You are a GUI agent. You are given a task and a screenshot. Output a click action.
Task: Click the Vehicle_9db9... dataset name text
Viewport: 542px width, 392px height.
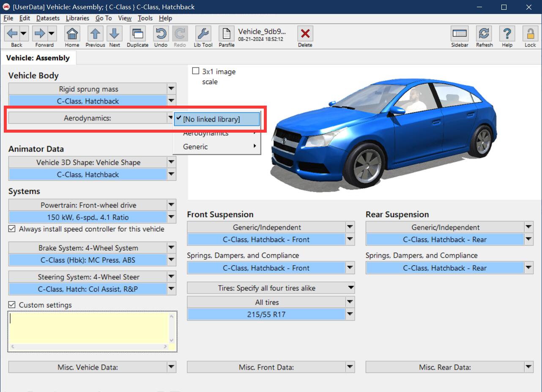[x=262, y=31]
